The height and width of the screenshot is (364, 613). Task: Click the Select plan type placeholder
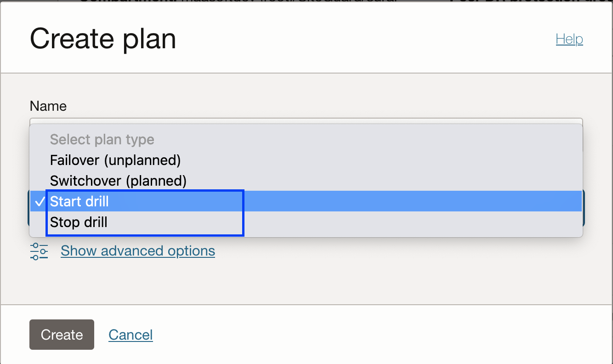[102, 139]
